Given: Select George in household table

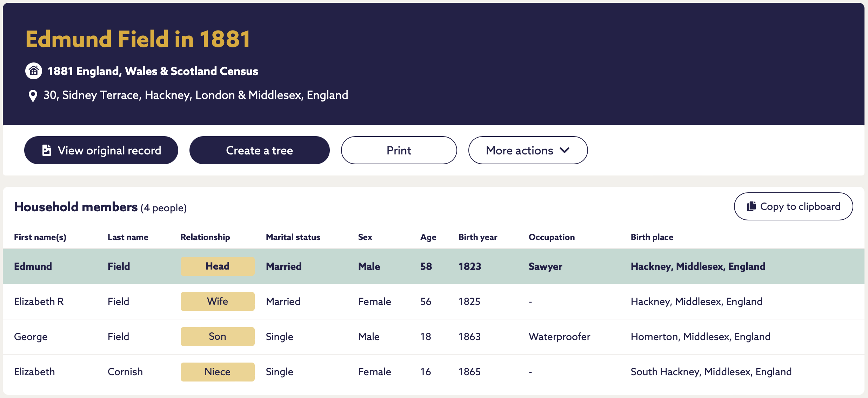Looking at the screenshot, I should (x=31, y=337).
